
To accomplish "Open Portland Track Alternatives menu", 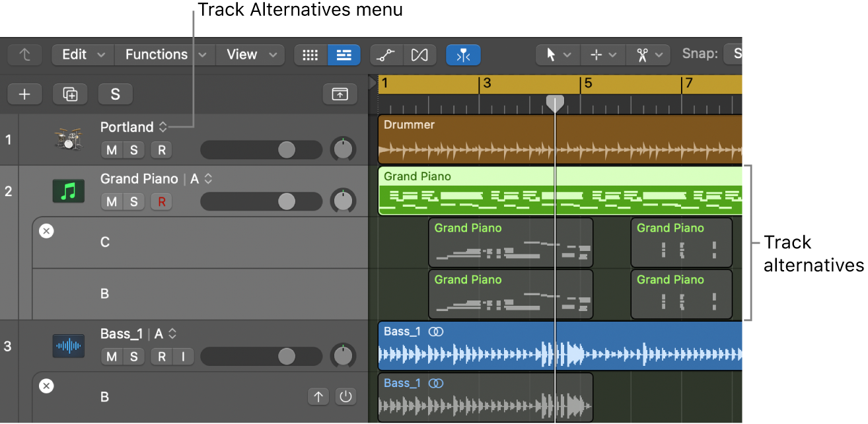I will coord(163,127).
